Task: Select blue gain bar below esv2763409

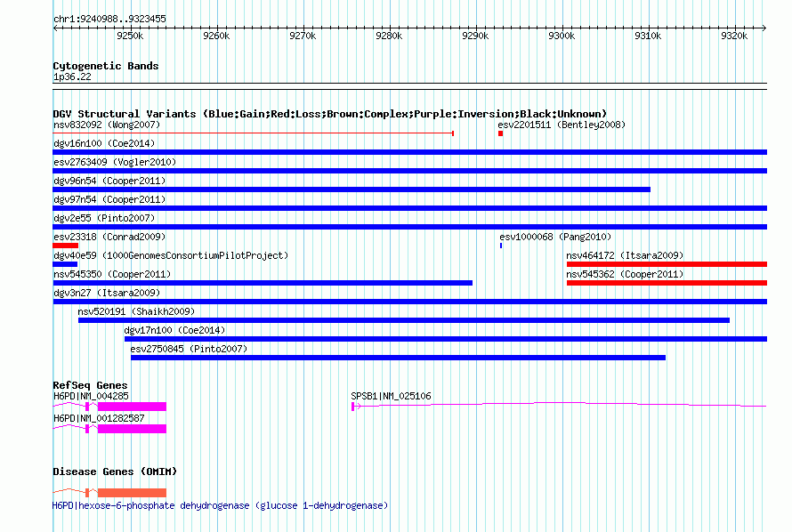Action: tap(409, 171)
